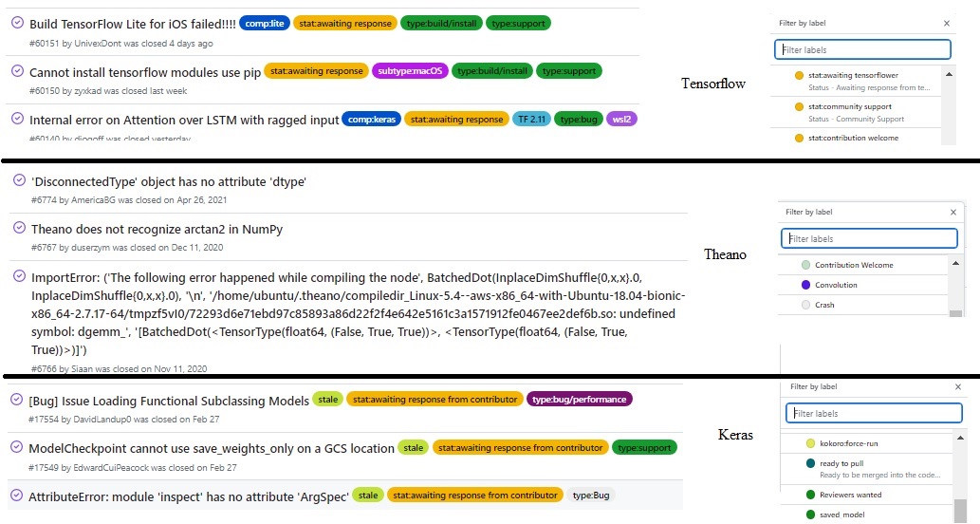The height and width of the screenshot is (524, 980).
Task: Close the Theano Filter by label popup
Action: point(953,212)
